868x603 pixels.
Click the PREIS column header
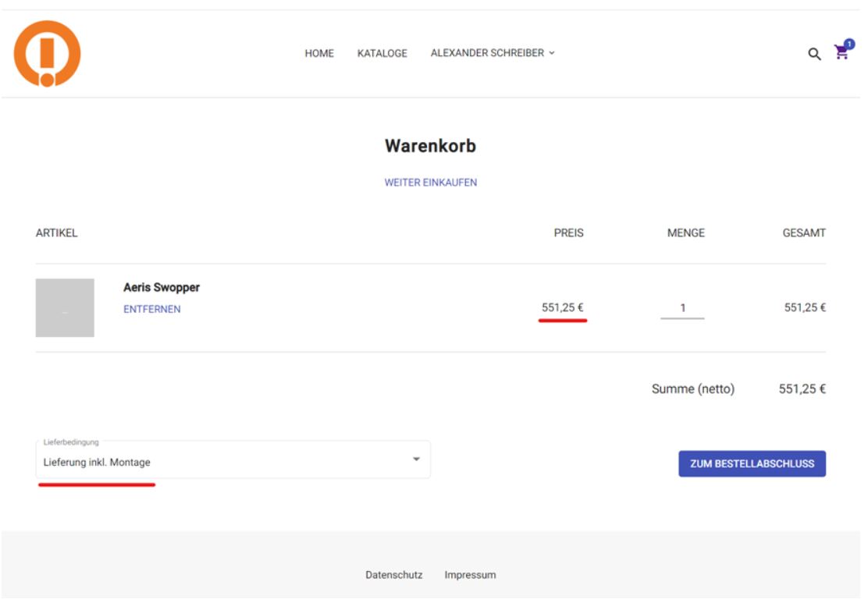point(568,233)
